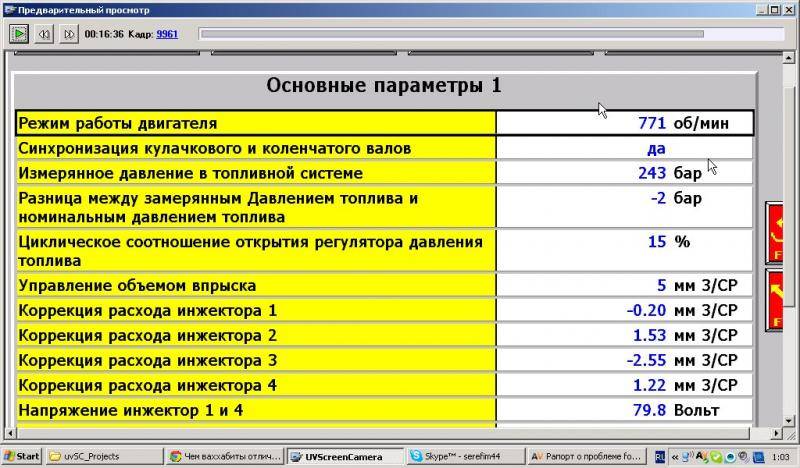
Task: Select row 'Коррекция расхода инжектора 4'
Action: tap(384, 385)
